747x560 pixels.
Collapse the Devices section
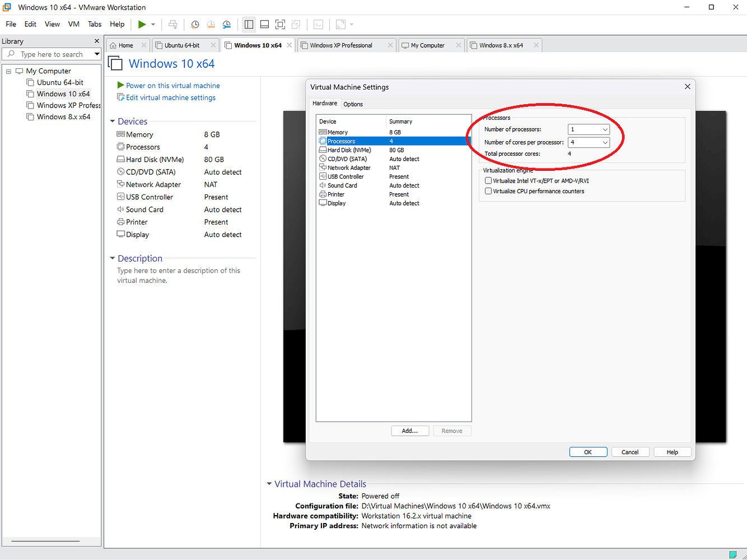pos(113,121)
